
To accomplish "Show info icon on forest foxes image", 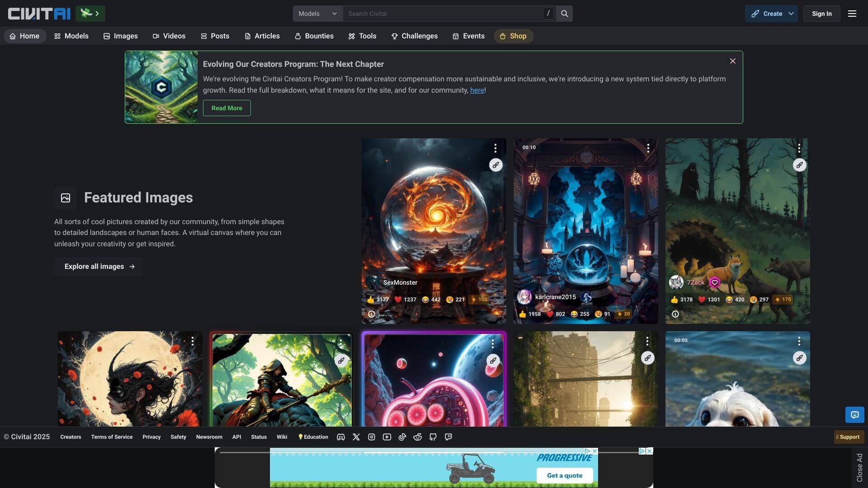I will 675,314.
